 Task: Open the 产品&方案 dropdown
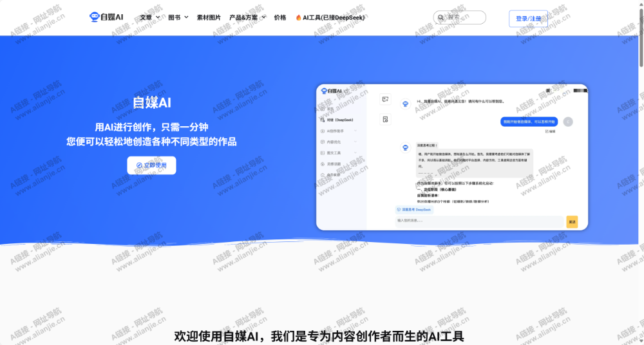[x=248, y=17]
